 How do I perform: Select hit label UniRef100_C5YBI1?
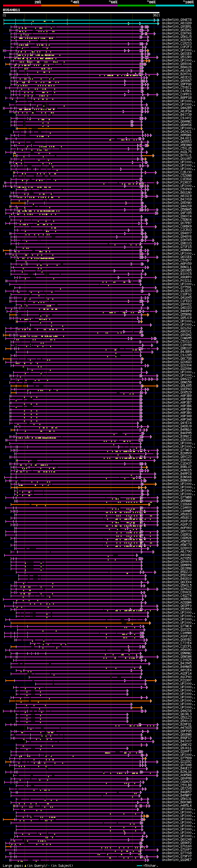pyautogui.click(x=177, y=88)
